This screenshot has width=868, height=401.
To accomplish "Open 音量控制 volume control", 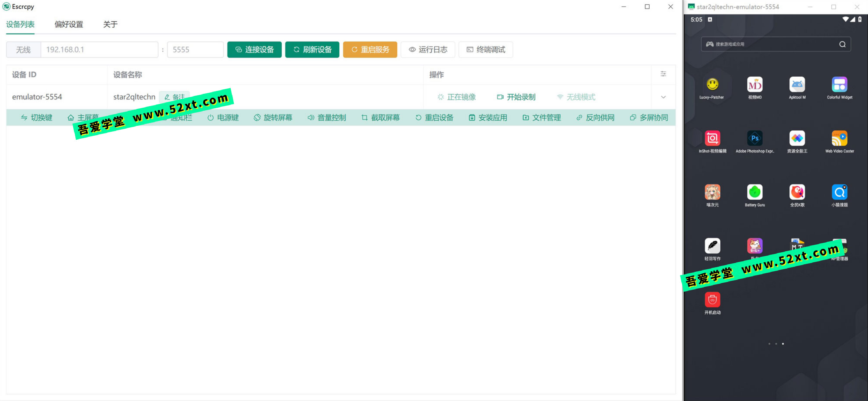I will (326, 118).
